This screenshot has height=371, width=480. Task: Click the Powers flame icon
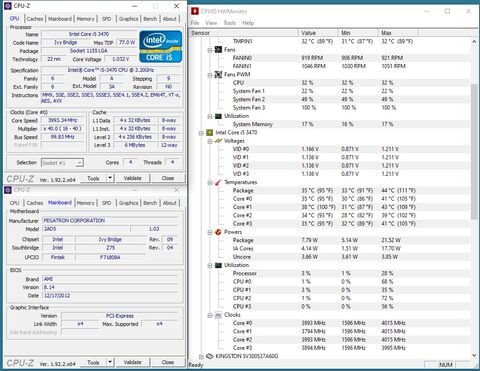218,232
